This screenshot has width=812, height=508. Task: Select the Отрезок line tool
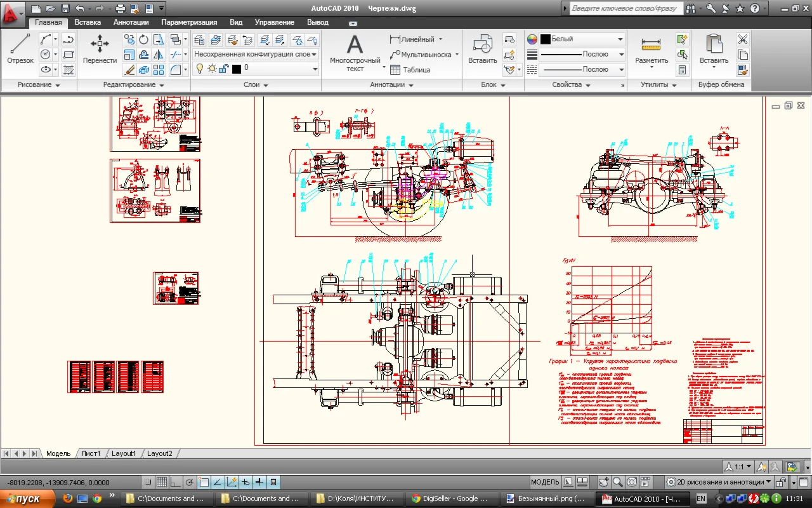(x=20, y=50)
